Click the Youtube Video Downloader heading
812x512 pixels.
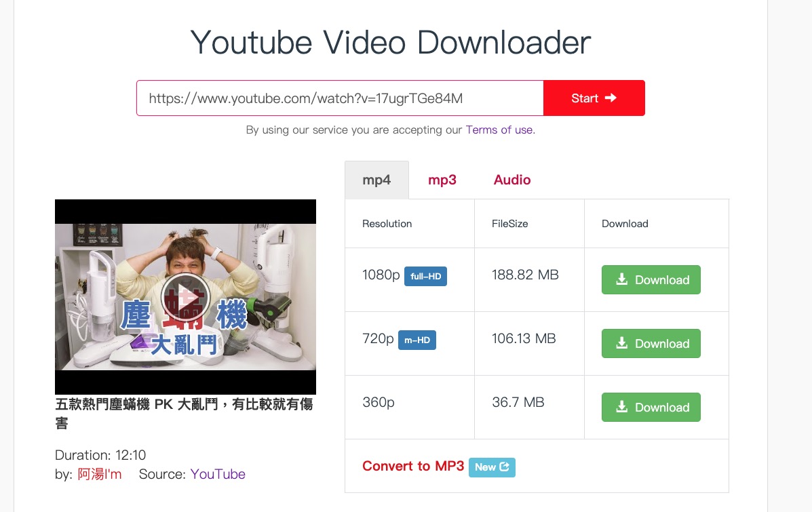click(391, 43)
